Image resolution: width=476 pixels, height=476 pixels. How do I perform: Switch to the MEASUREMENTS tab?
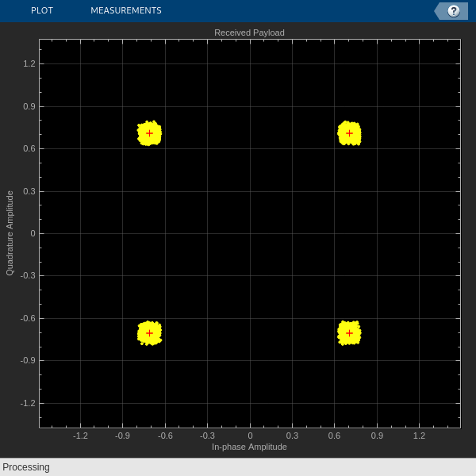[x=126, y=10]
